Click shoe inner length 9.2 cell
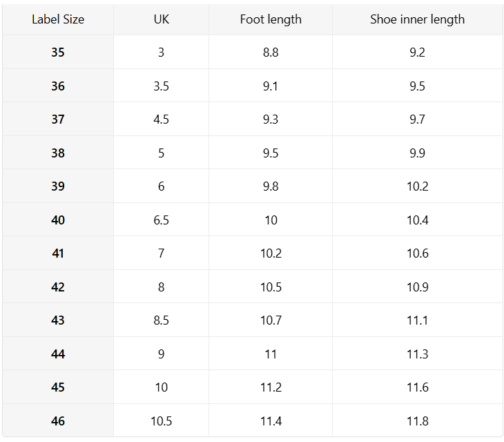The width and height of the screenshot is (504, 442). pyautogui.click(x=417, y=52)
